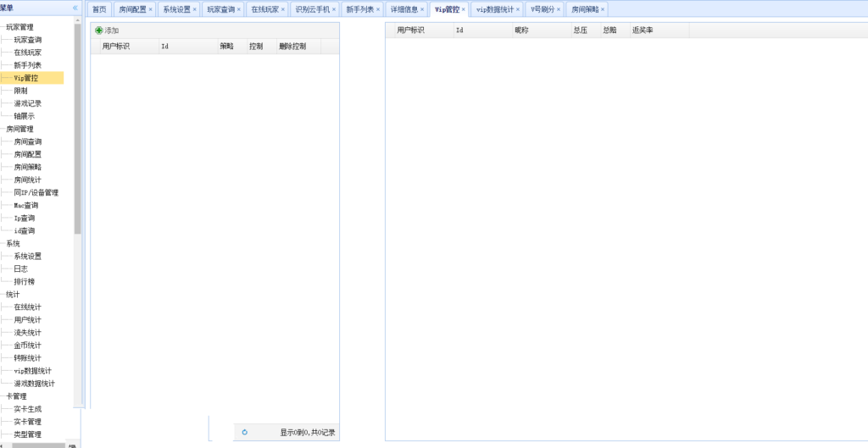Image resolution: width=868 pixels, height=448 pixels.
Task: Open 玩家查询 in the menu tree
Action: pyautogui.click(x=28, y=40)
